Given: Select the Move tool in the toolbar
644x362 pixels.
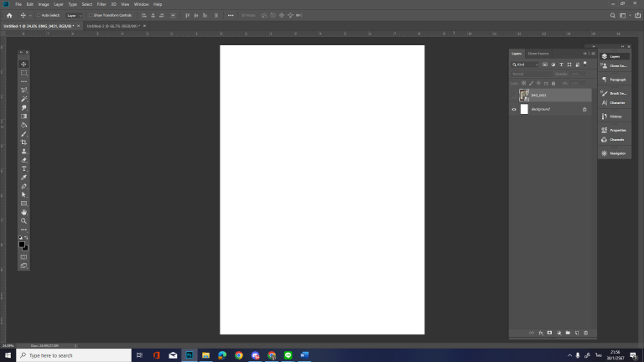Looking at the screenshot, I should click(x=23, y=65).
